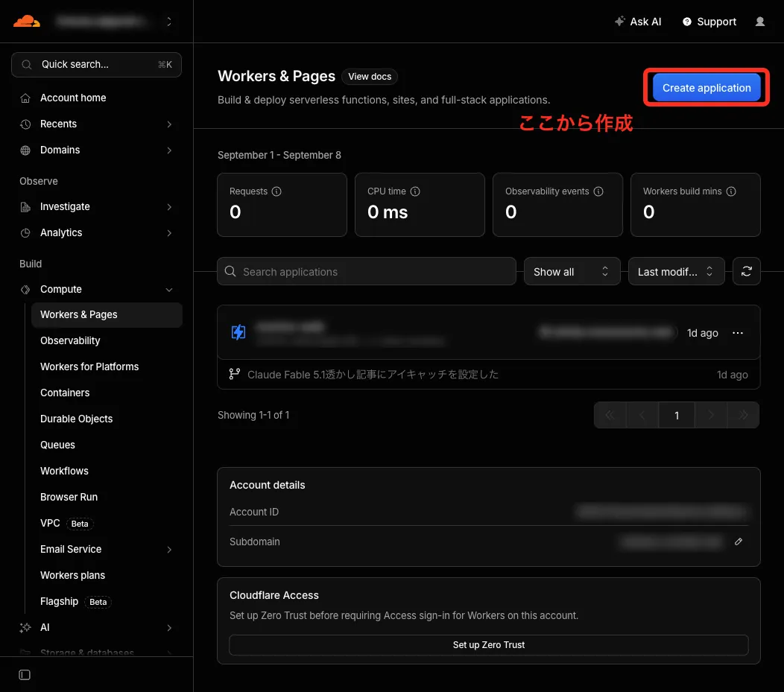This screenshot has height=692, width=784.
Task: Open Queues page
Action: coord(57,445)
